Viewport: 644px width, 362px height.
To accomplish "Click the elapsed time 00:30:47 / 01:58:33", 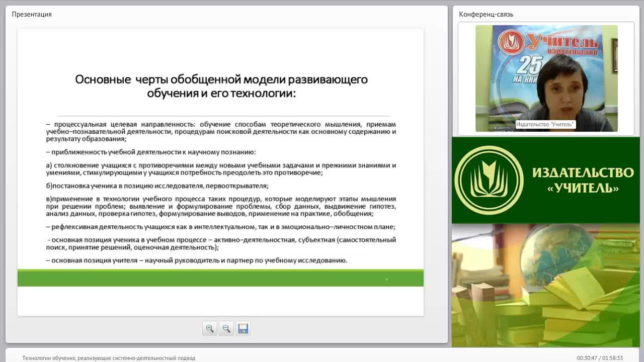I will tap(600, 358).
